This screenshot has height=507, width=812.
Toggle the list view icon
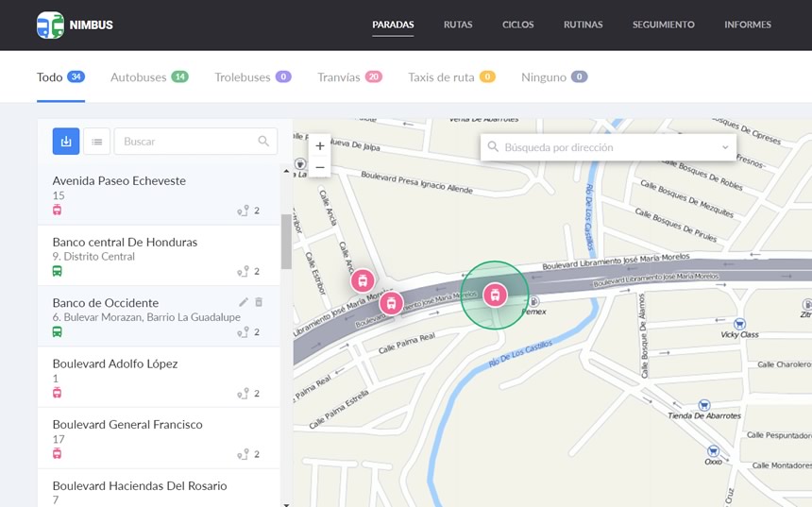click(x=96, y=142)
